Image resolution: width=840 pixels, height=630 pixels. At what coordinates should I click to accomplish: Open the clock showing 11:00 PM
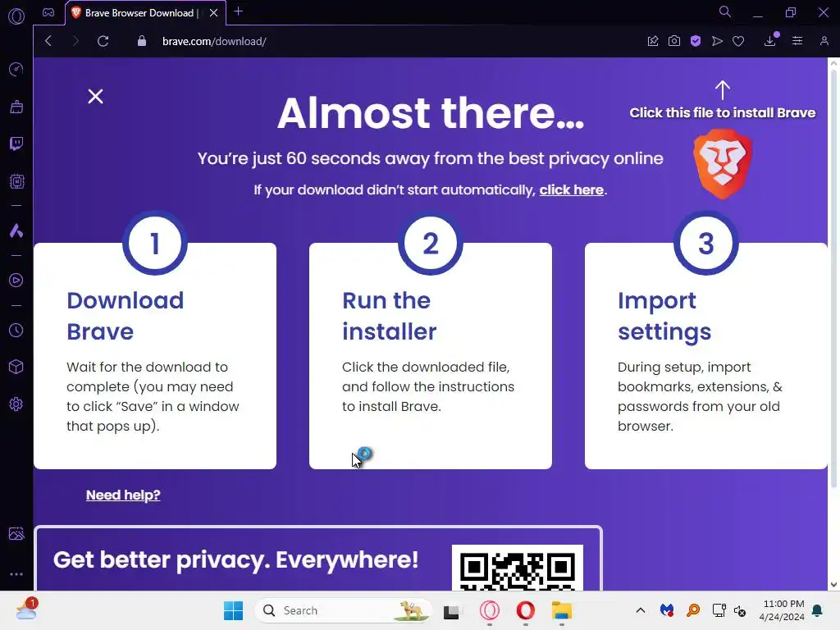pos(782,610)
